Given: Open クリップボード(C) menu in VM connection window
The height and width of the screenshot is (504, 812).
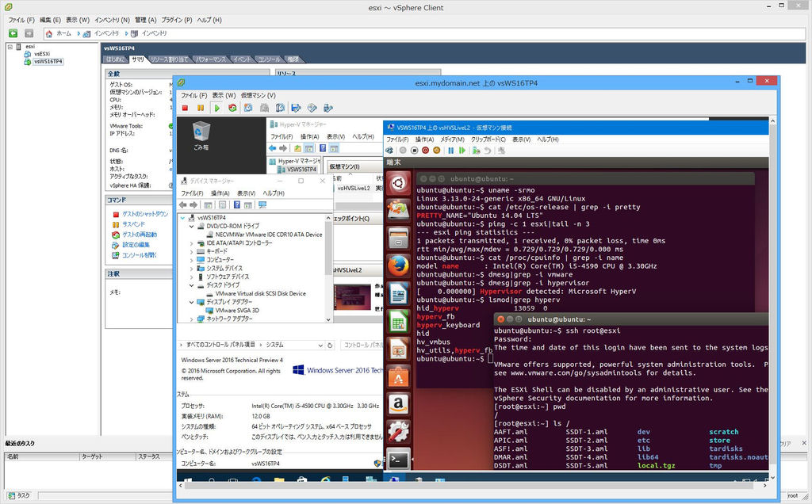Looking at the screenshot, I should click(488, 139).
